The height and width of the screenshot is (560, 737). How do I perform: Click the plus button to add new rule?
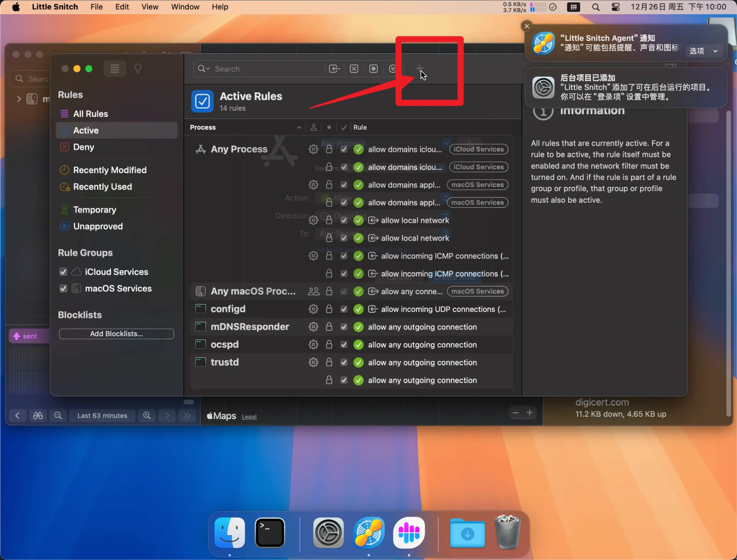pyautogui.click(x=419, y=69)
